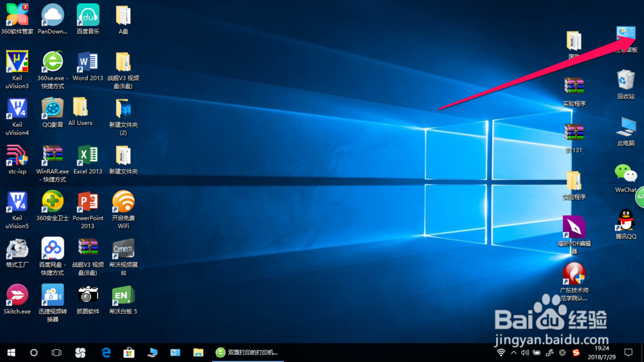Launch Skitch.exe desktop icon

tap(17, 296)
